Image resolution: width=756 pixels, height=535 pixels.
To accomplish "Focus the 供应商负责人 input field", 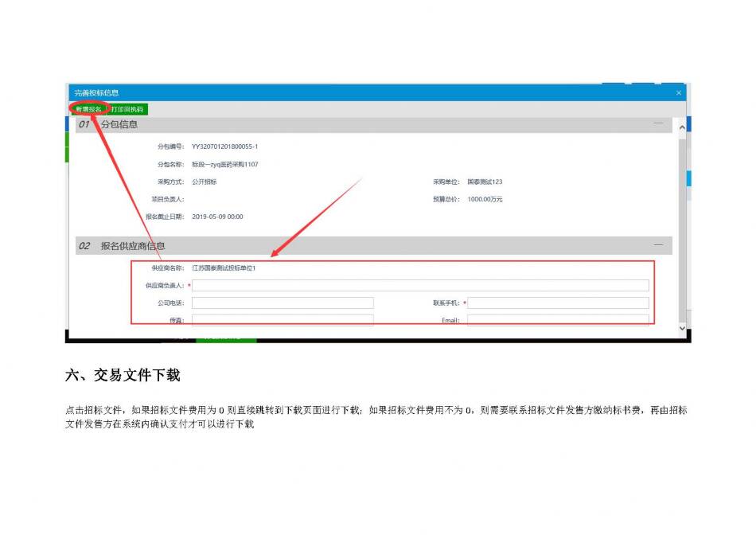I will (x=420, y=286).
